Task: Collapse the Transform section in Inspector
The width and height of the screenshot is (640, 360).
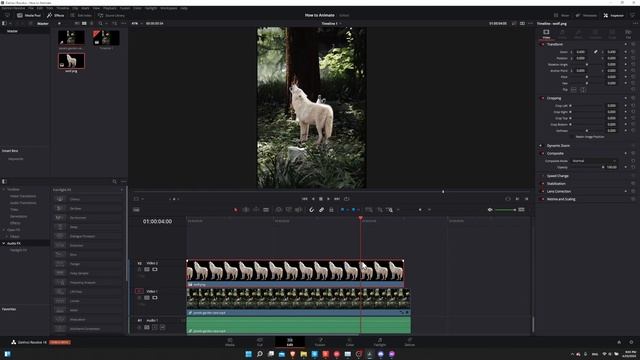Action: pyautogui.click(x=555, y=44)
